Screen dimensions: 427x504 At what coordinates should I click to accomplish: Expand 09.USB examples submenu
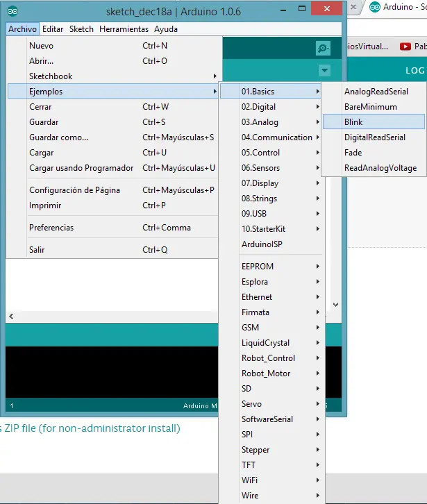pyautogui.click(x=271, y=214)
